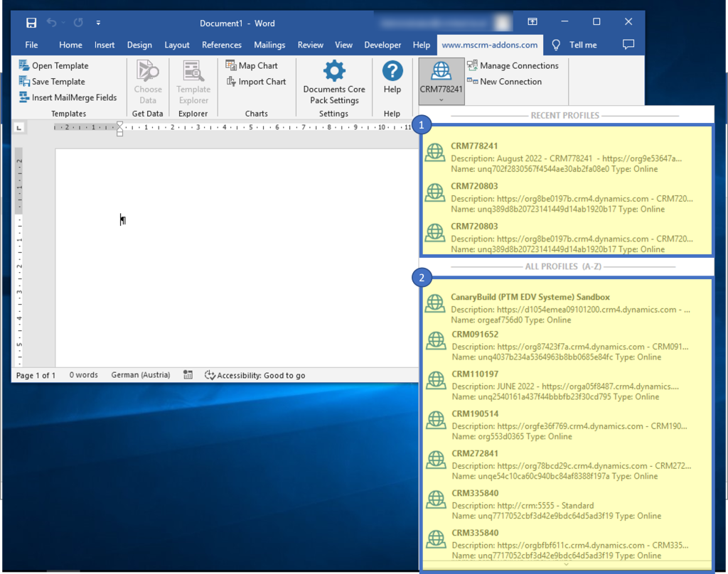Click the Map Chart button
This screenshot has width=728, height=574.
coord(252,65)
